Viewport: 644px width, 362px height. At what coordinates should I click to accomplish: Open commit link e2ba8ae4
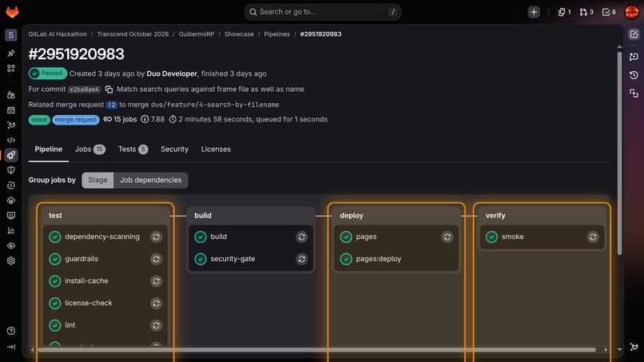click(84, 90)
